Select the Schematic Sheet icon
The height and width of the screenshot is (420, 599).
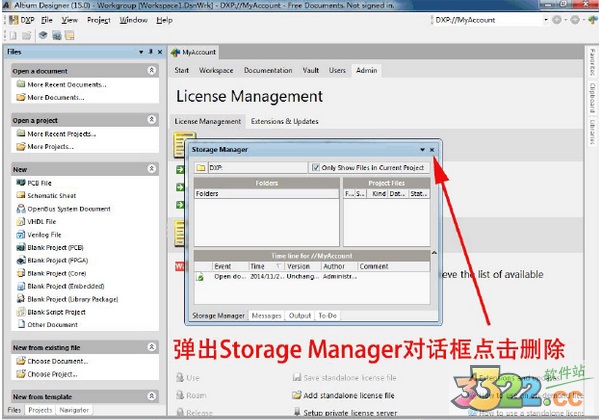click(21, 195)
